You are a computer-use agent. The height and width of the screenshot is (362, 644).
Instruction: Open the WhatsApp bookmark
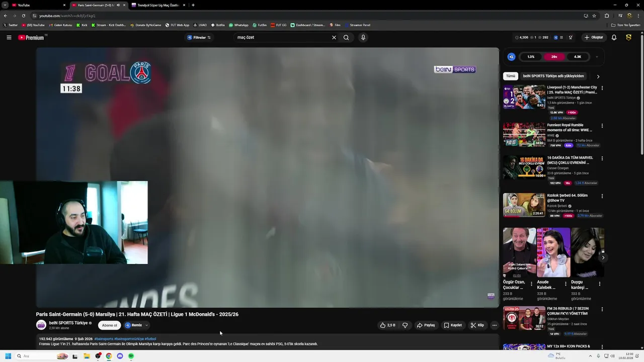point(238,25)
